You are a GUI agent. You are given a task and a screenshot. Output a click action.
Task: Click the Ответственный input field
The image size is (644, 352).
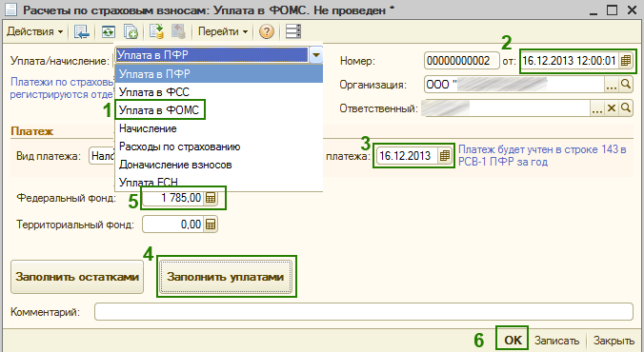click(x=506, y=108)
